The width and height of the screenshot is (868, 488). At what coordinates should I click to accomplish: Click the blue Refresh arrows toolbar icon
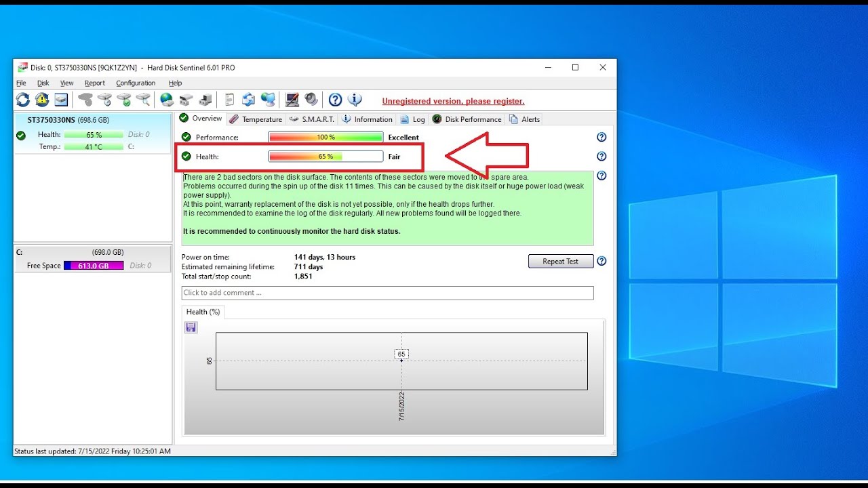point(23,100)
